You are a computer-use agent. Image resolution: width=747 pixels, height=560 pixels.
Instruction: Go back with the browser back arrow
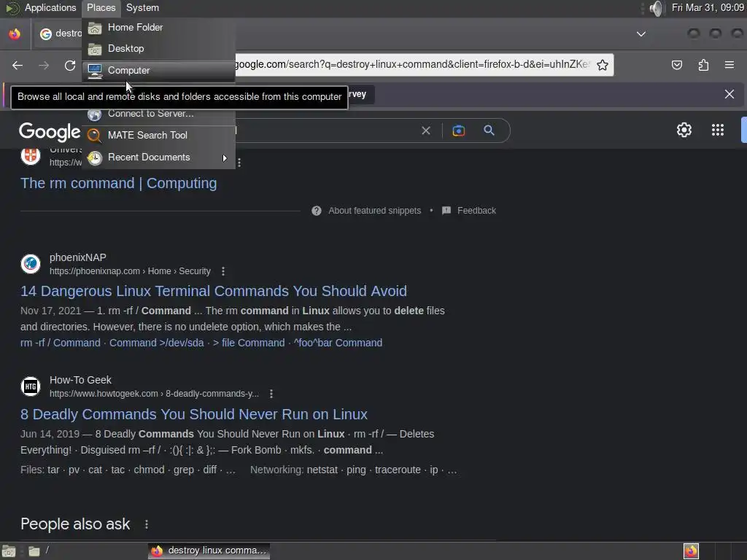18,65
